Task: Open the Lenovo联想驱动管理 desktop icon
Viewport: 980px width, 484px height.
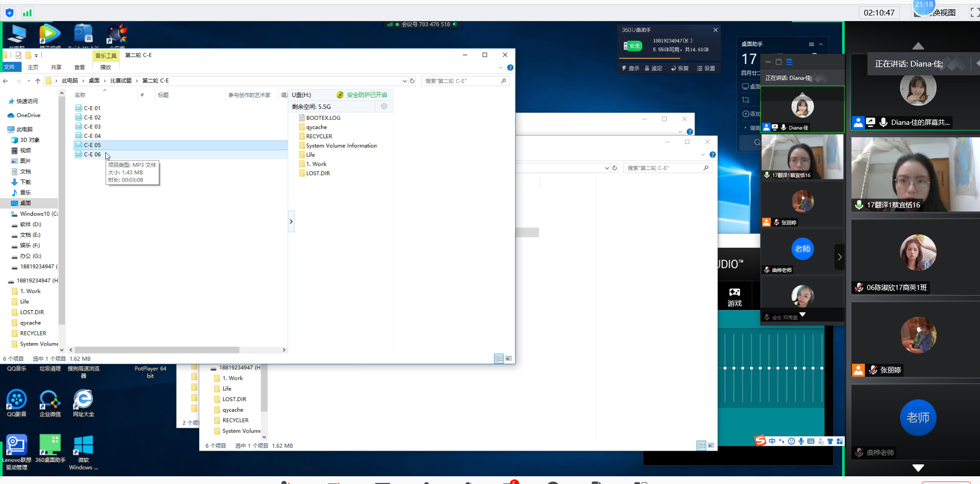Action: [x=17, y=452]
